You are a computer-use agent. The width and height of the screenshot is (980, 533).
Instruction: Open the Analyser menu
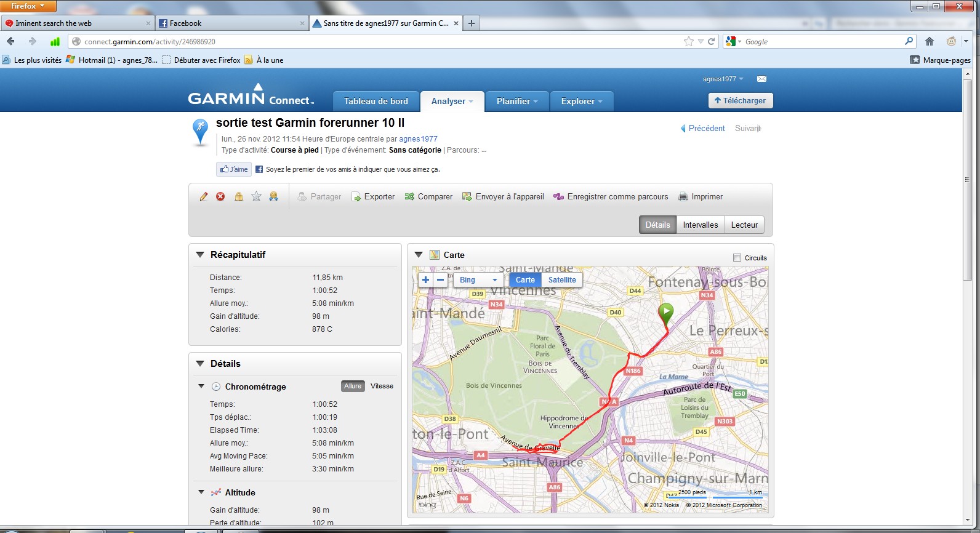(452, 101)
